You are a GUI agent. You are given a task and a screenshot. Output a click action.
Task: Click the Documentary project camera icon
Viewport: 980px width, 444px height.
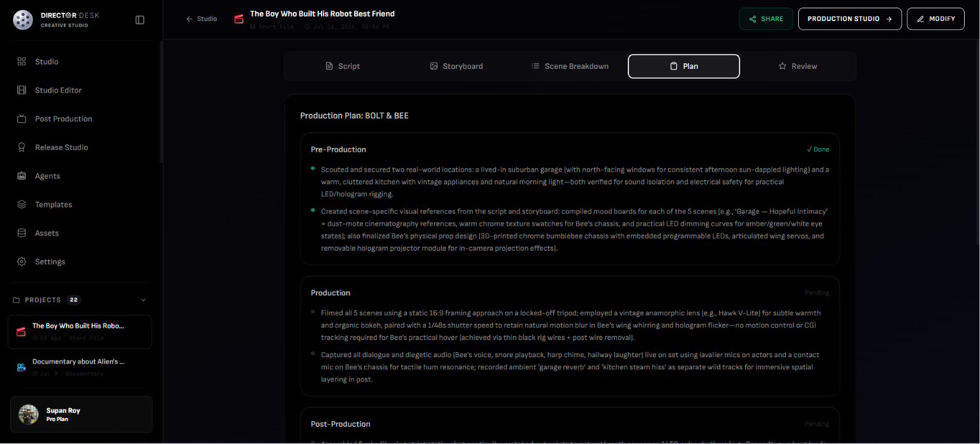click(x=21, y=367)
